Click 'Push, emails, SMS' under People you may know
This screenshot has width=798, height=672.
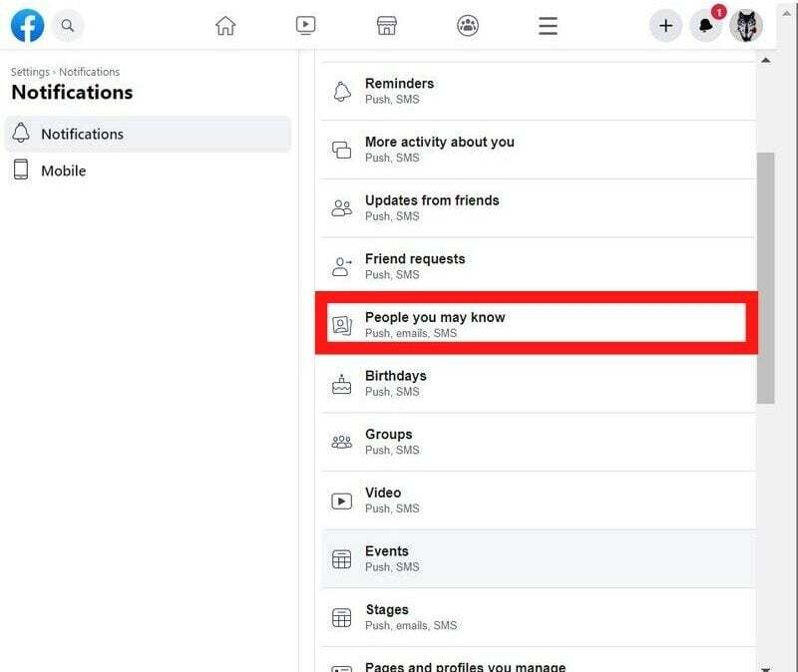tap(411, 333)
